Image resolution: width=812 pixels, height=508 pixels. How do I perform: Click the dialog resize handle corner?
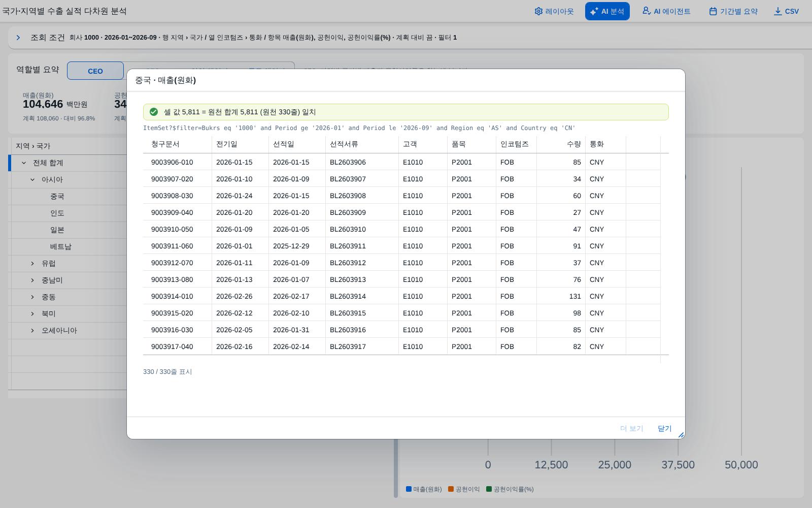coord(681,435)
